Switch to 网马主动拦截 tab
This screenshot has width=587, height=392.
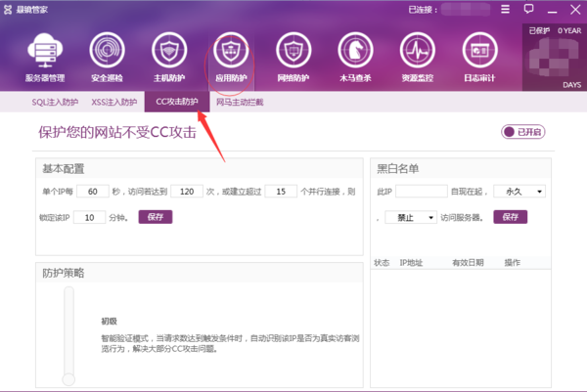[240, 102]
